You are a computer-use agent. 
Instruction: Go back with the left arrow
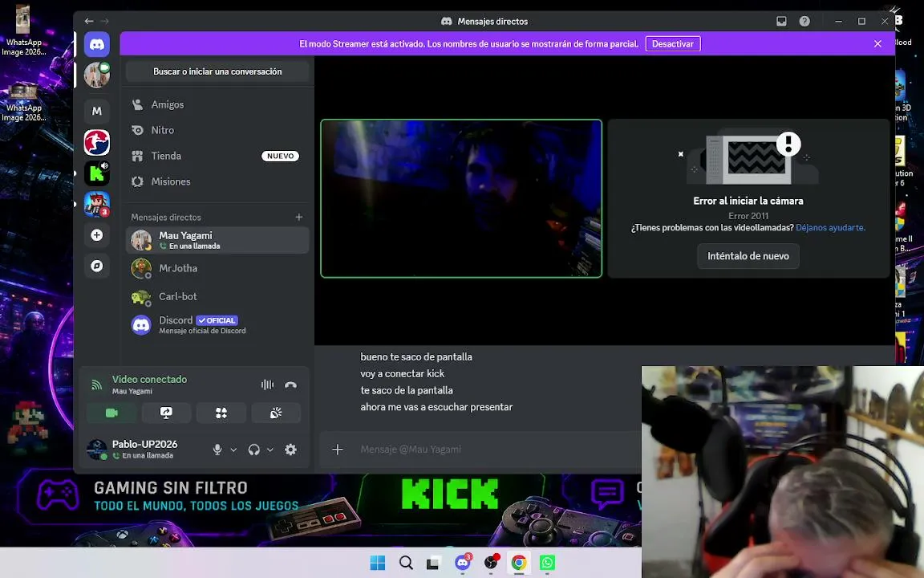pyautogui.click(x=89, y=21)
